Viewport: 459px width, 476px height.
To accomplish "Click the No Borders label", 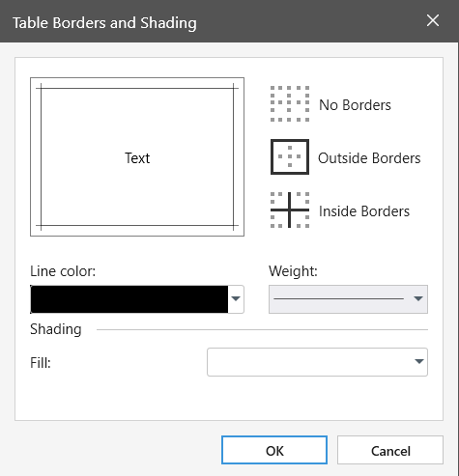I will click(x=355, y=105).
